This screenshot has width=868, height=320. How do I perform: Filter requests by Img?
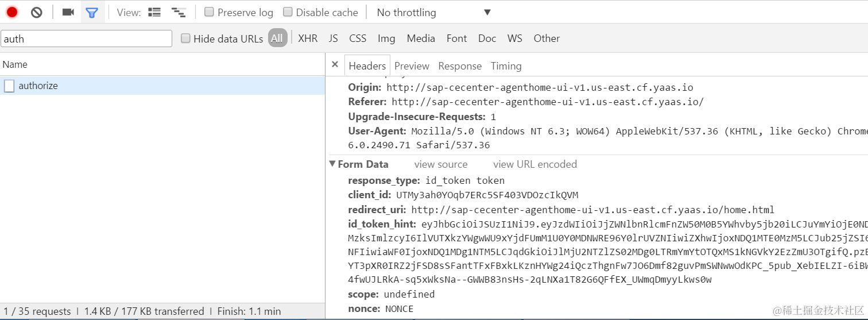(386, 38)
